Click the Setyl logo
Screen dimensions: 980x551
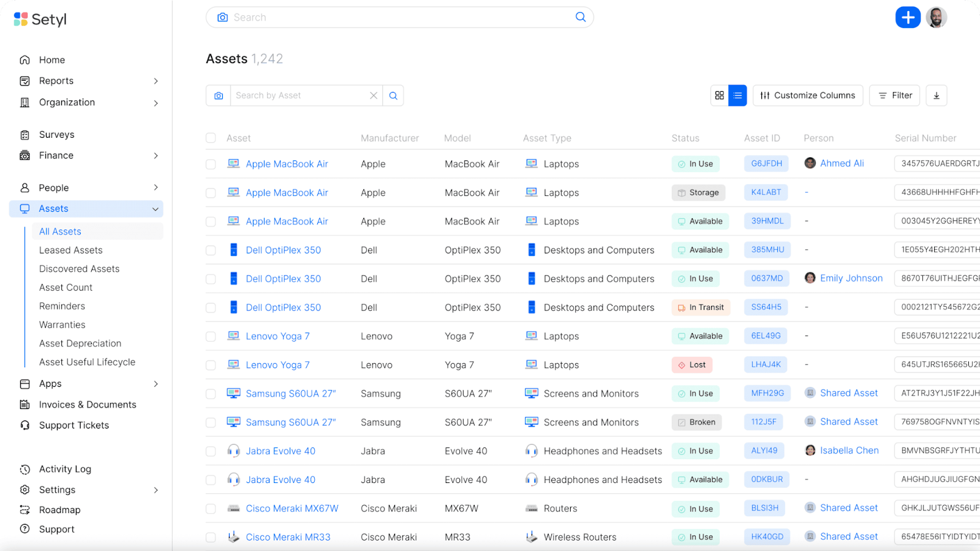pos(40,19)
